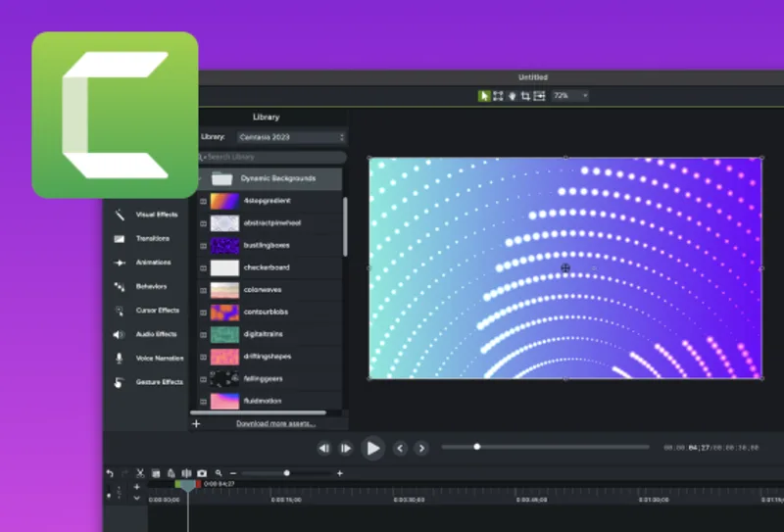Screen dimensions: 784x532
Task: Cut selection with the scissors icon
Action: [x=140, y=473]
